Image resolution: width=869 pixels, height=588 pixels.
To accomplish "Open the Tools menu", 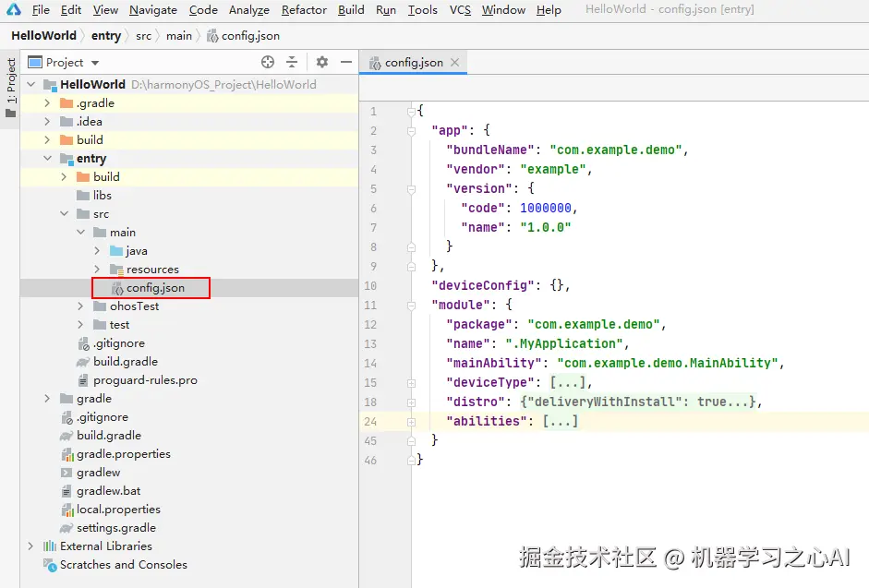I will point(422,9).
